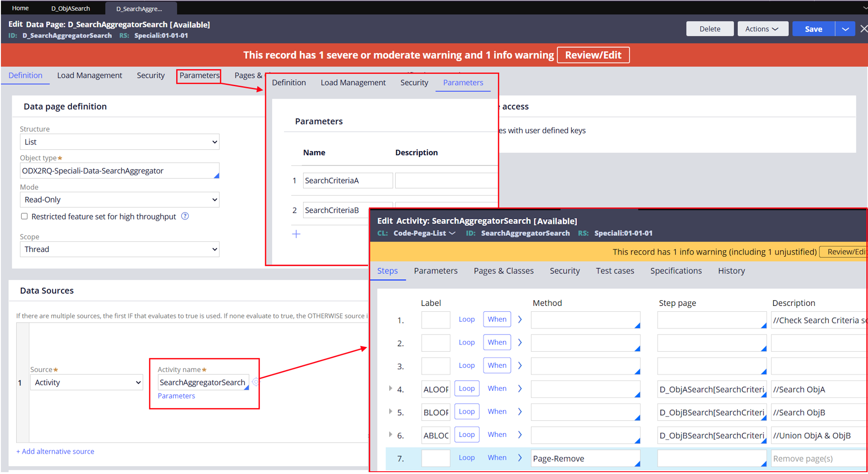Open the Structure dropdown showing List
The image size is (868, 474).
pos(120,142)
